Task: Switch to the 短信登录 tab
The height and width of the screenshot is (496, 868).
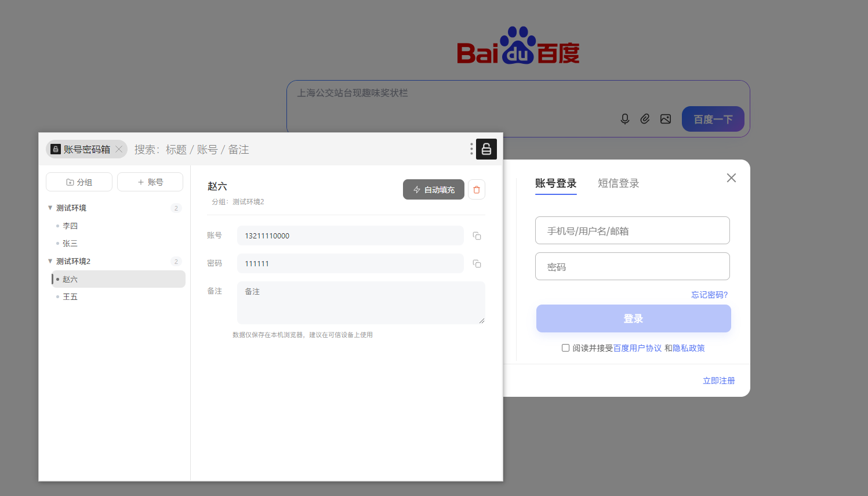Action: click(618, 184)
